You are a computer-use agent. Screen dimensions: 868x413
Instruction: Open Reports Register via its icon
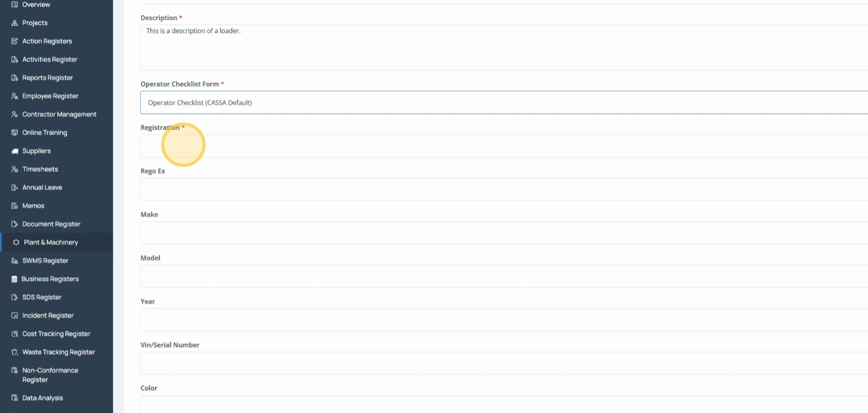[15, 78]
